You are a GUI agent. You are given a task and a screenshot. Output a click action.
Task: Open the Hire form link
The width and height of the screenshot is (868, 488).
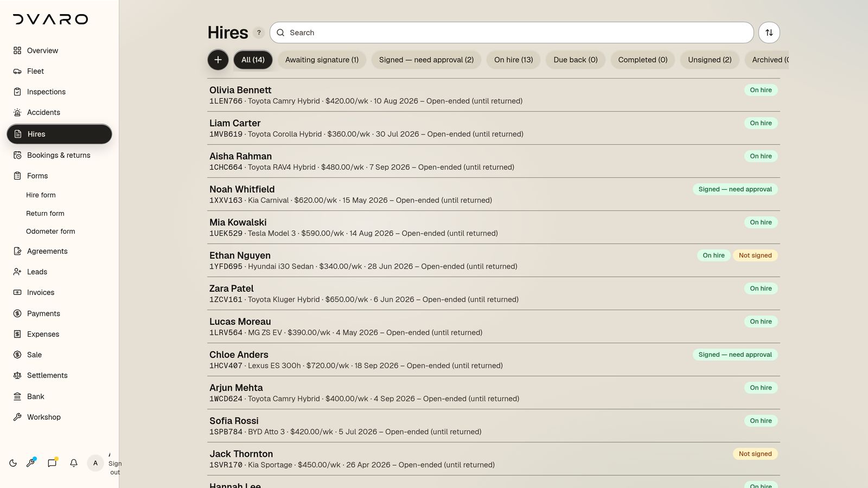41,195
